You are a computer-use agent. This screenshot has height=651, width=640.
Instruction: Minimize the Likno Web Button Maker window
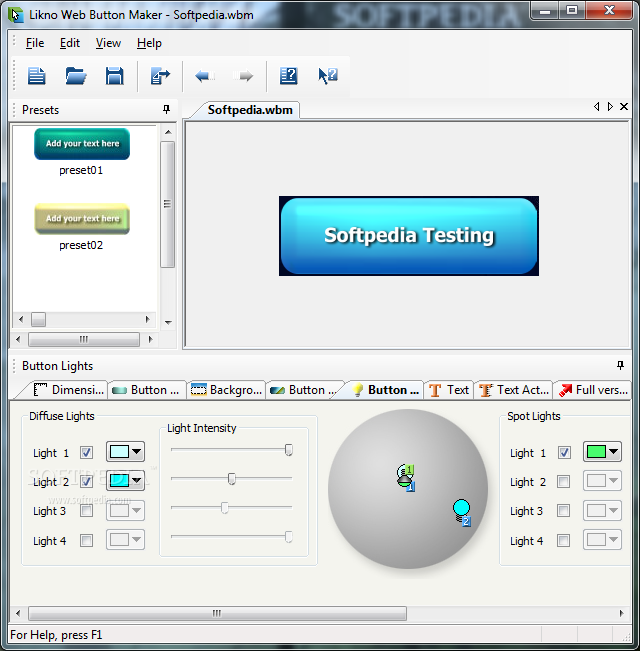tap(545, 11)
